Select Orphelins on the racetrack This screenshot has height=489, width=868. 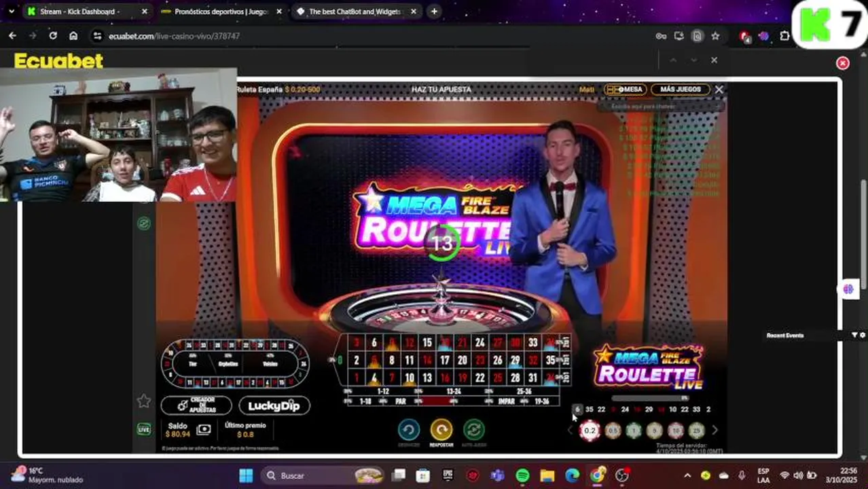(x=228, y=363)
